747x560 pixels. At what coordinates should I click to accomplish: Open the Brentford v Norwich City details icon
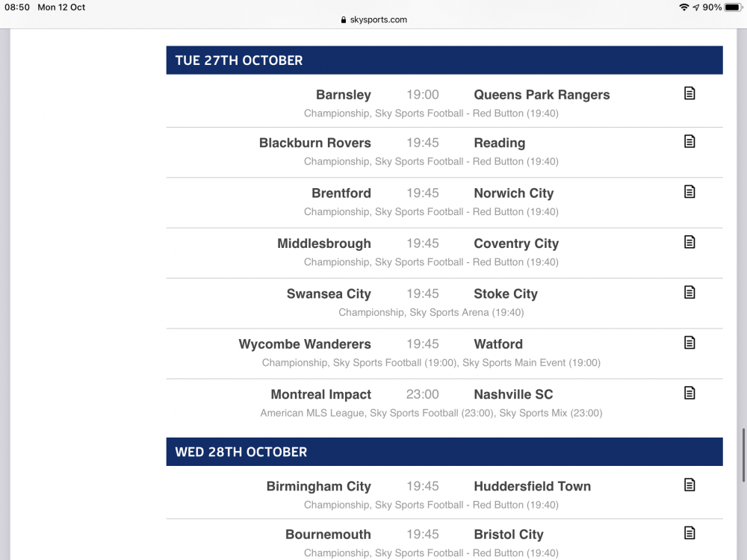tap(689, 192)
